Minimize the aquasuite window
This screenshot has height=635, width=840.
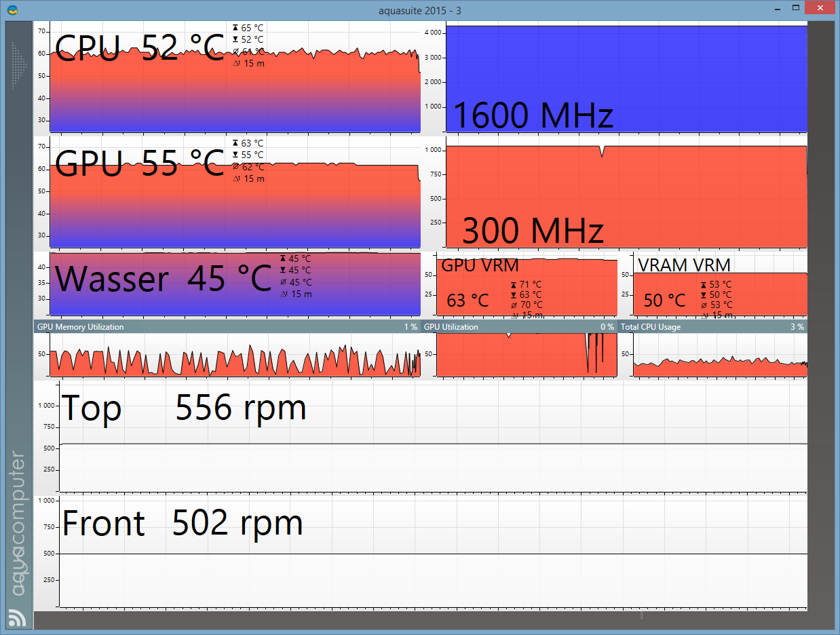point(777,8)
